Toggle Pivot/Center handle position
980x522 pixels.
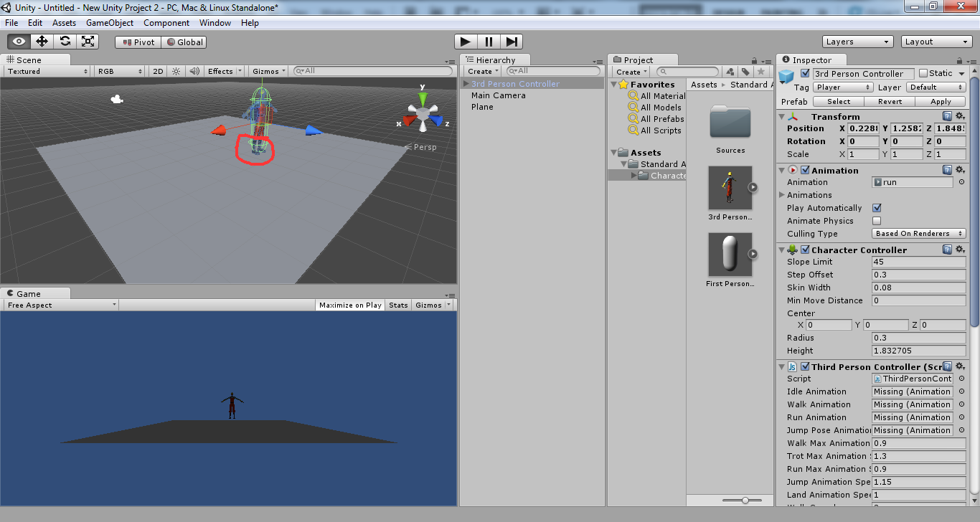point(138,42)
